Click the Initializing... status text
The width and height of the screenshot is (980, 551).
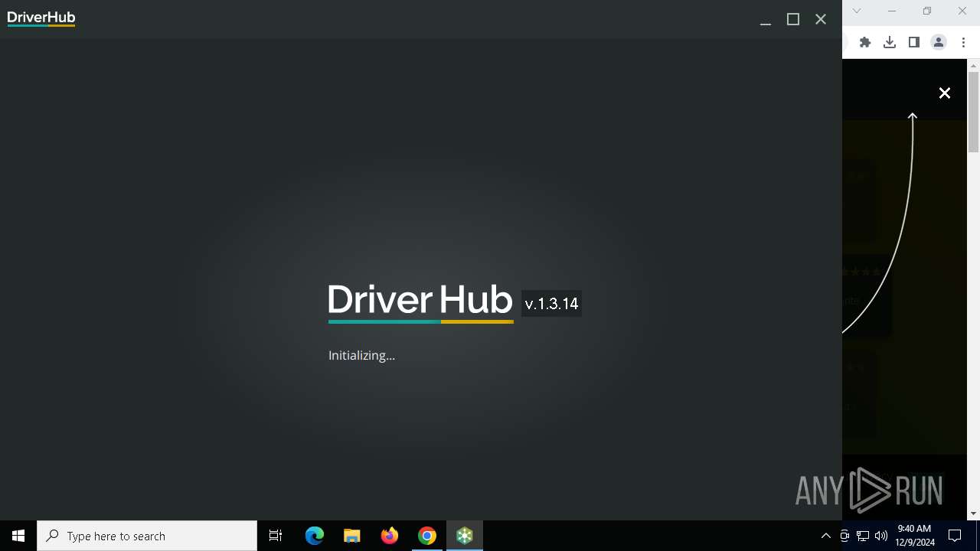[361, 355]
